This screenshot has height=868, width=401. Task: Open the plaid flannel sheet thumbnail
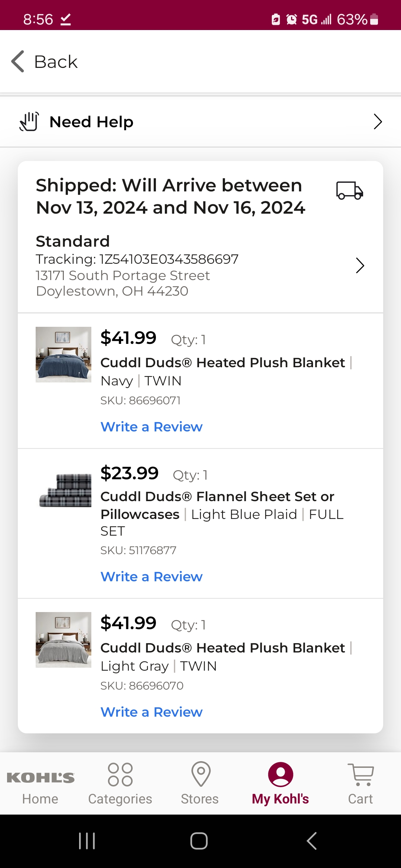(63, 490)
